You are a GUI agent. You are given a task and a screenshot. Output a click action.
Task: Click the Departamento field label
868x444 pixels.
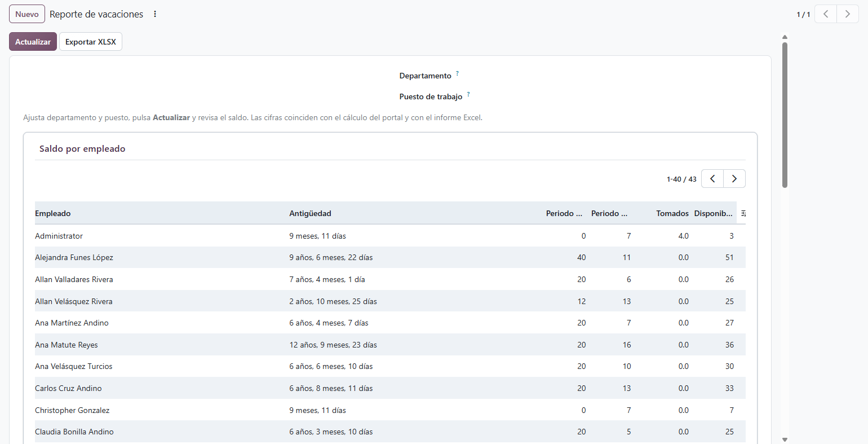(x=426, y=76)
